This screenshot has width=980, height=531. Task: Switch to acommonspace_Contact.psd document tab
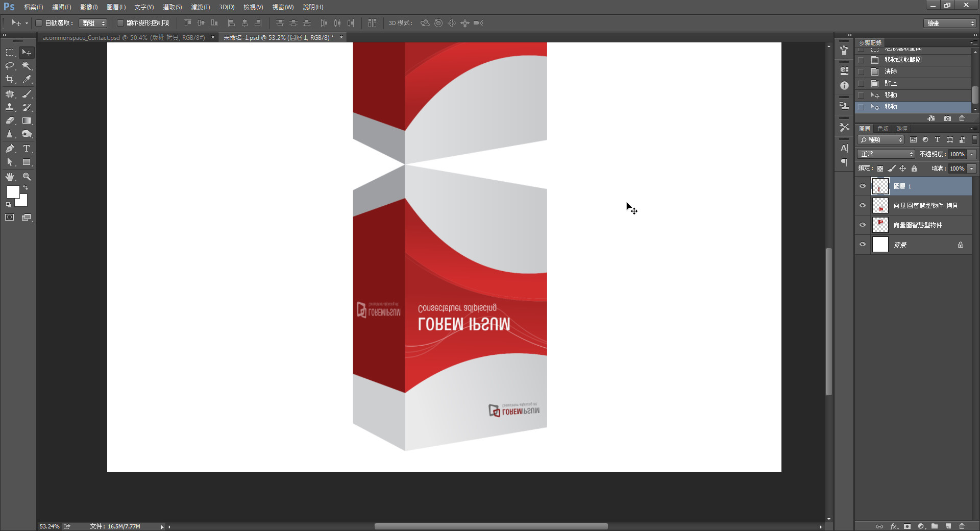[x=124, y=38]
